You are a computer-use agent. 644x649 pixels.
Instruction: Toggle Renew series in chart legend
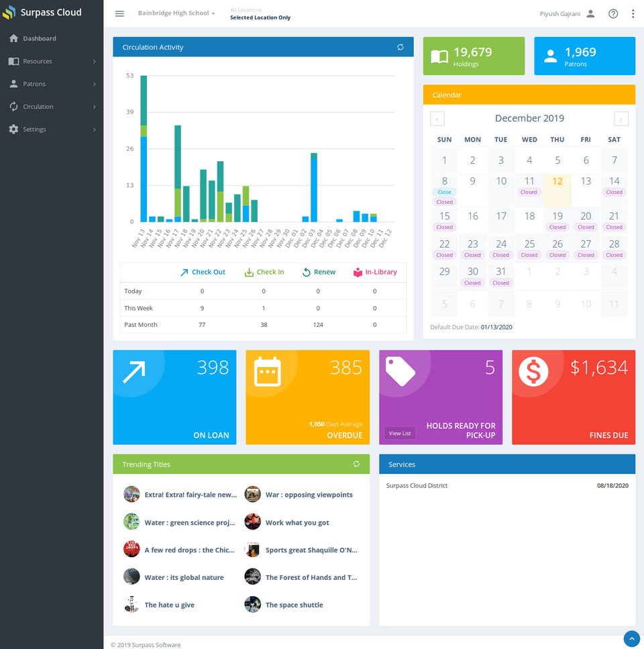point(319,272)
